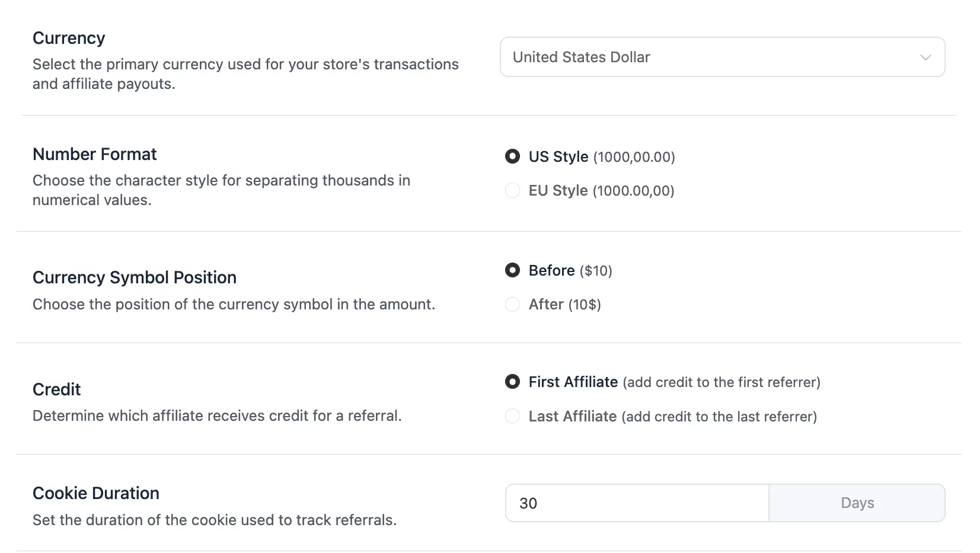
Task: Click the Cookie Duration input showing 30
Action: [x=637, y=503]
